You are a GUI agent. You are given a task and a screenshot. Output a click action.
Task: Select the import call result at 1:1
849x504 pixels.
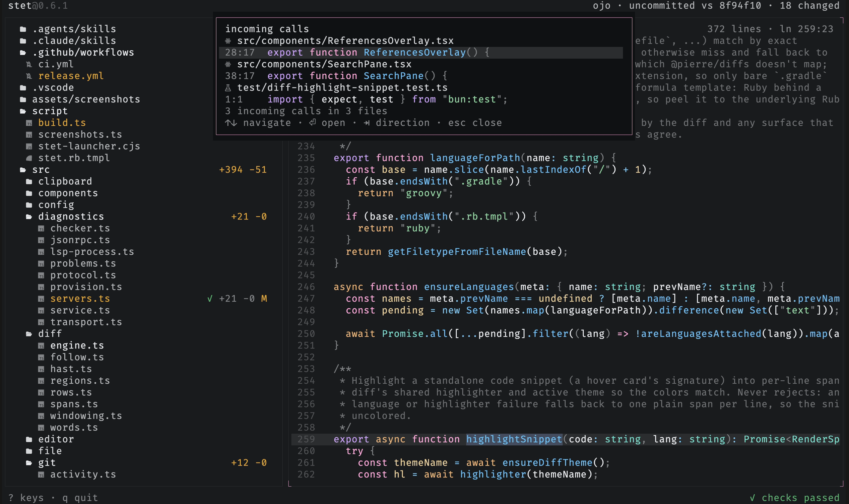pyautogui.click(x=421, y=99)
